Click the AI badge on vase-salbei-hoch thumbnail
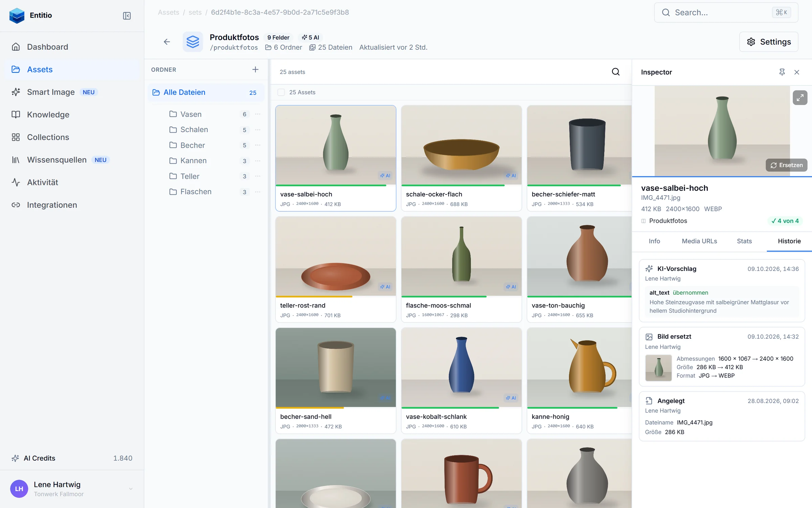Viewport: 812px width, 508px height. pyautogui.click(x=385, y=175)
